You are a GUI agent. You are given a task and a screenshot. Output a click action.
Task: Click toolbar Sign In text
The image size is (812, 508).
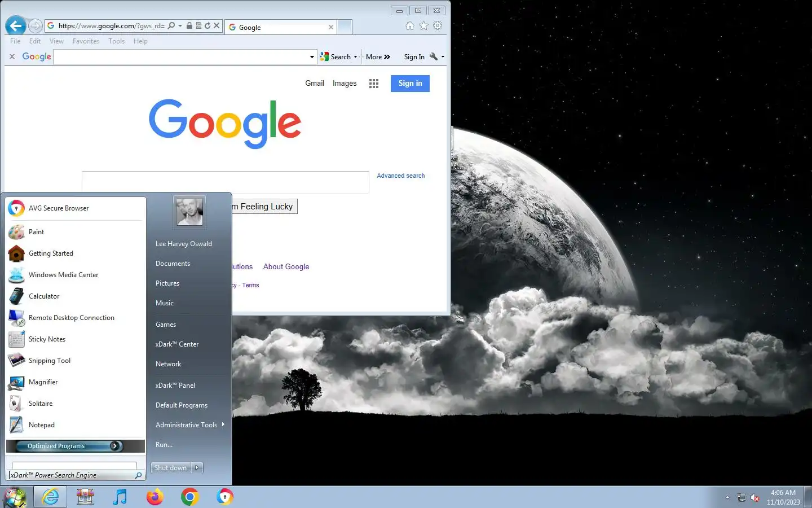[x=414, y=57]
